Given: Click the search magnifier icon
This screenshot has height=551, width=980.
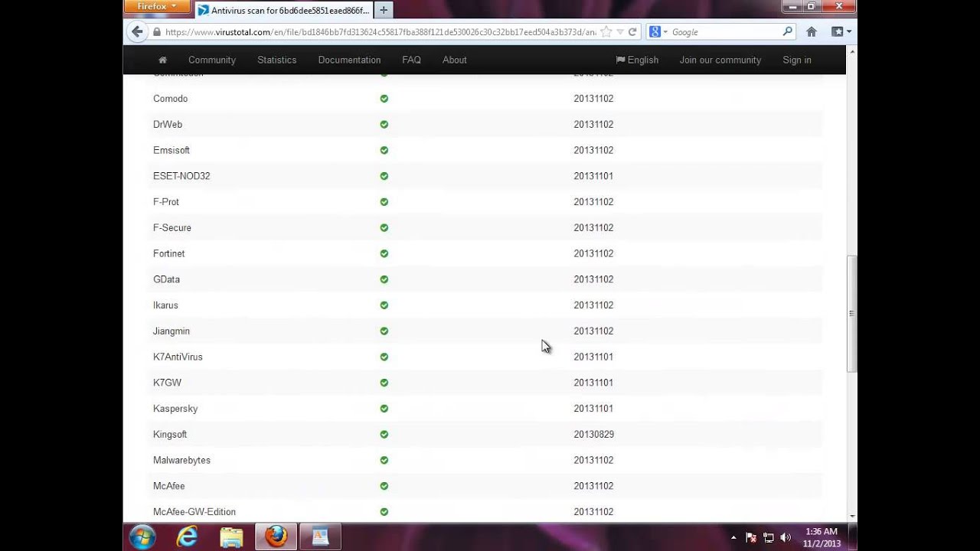Looking at the screenshot, I should pyautogui.click(x=787, y=32).
